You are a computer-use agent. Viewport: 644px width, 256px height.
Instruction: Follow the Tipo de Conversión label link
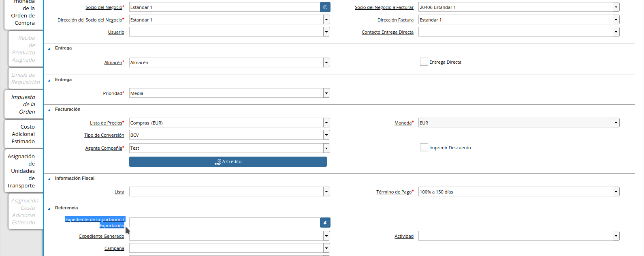point(104,135)
